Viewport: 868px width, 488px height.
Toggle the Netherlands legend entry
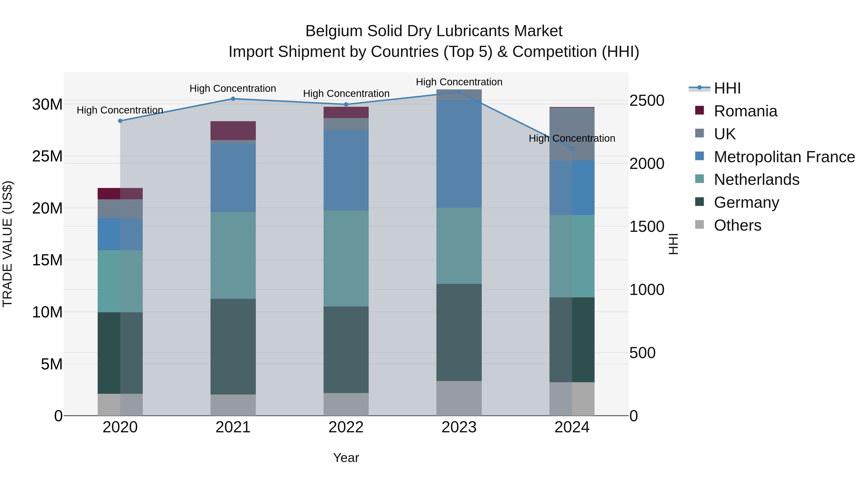pos(747,180)
